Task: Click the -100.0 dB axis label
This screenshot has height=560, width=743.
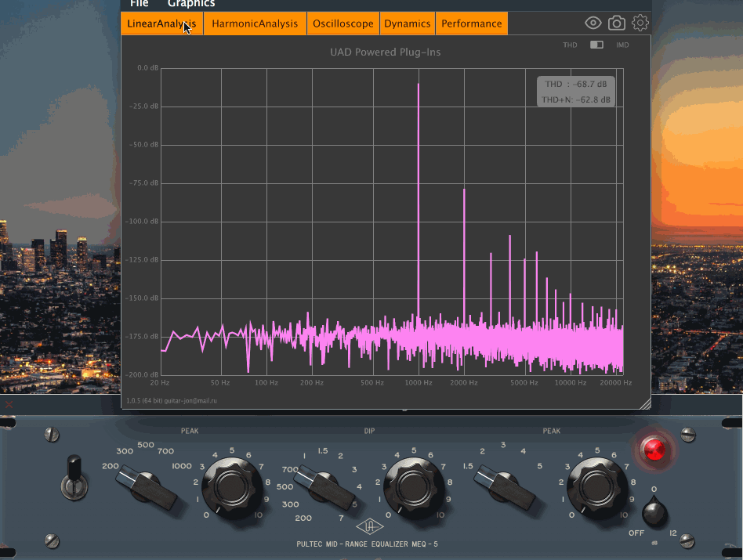Action: pyautogui.click(x=142, y=221)
